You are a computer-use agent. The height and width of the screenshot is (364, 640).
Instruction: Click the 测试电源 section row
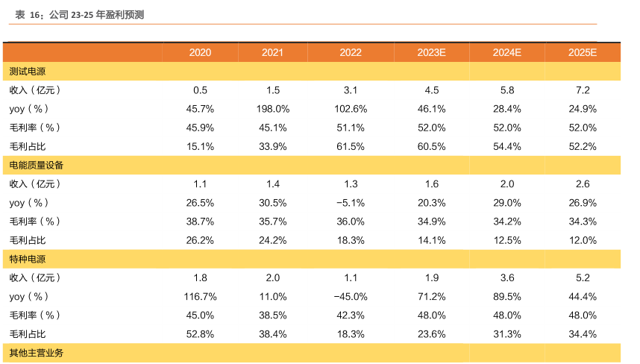pyautogui.click(x=29, y=72)
